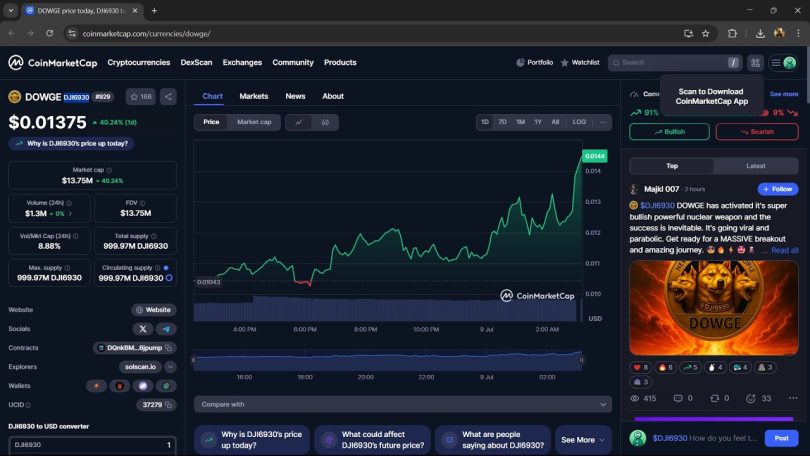Screen dimensions: 810x456
Task: Open Cryptocurrencies navigation menu
Action: (x=138, y=62)
